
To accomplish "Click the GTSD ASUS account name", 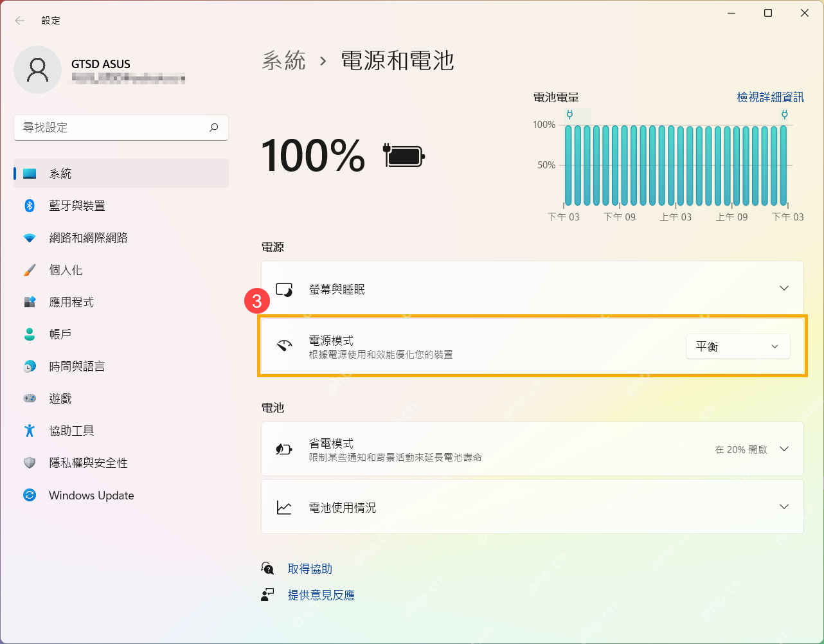I will pyautogui.click(x=101, y=64).
